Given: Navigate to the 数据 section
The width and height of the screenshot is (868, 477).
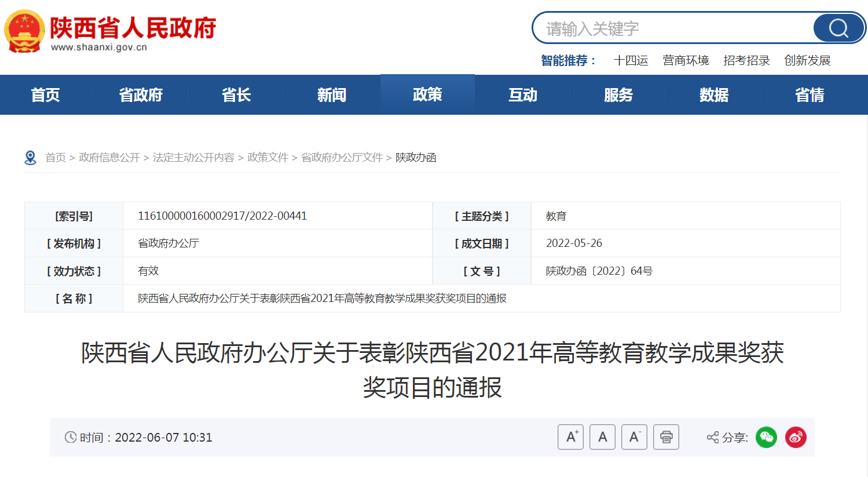Looking at the screenshot, I should point(714,94).
